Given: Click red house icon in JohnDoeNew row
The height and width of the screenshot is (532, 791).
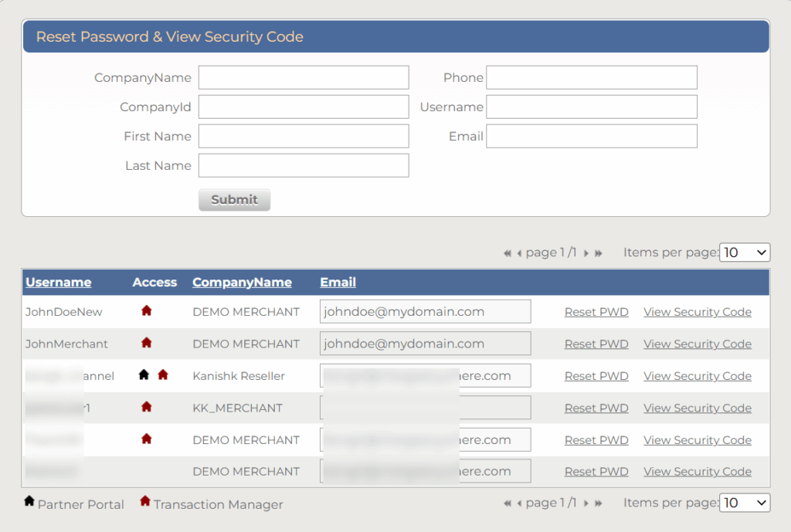Looking at the screenshot, I should (x=147, y=311).
